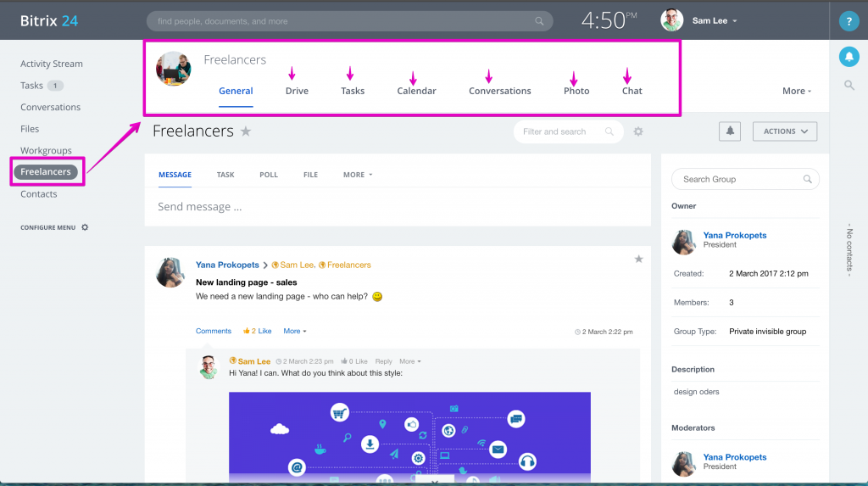Open the help question mark icon
868x486 pixels.
tap(849, 21)
